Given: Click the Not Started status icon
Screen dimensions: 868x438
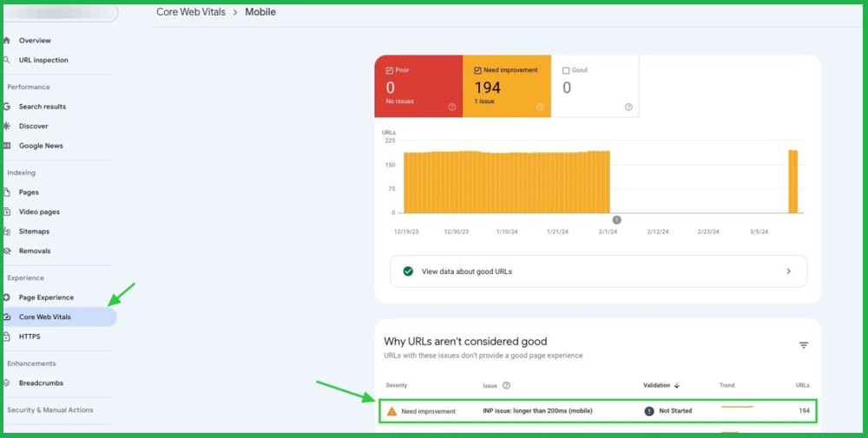Looking at the screenshot, I should [x=649, y=411].
